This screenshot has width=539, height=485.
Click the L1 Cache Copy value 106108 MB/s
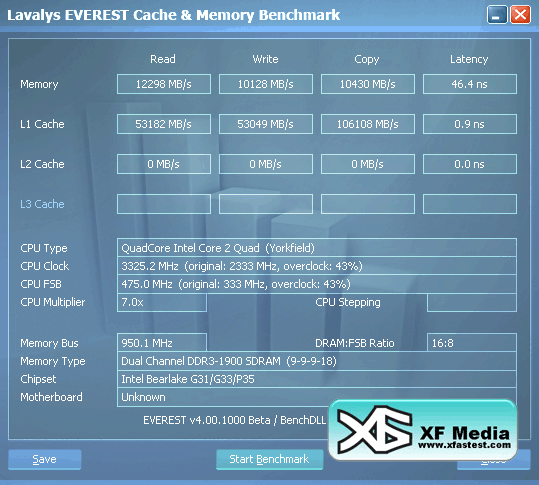tap(368, 124)
